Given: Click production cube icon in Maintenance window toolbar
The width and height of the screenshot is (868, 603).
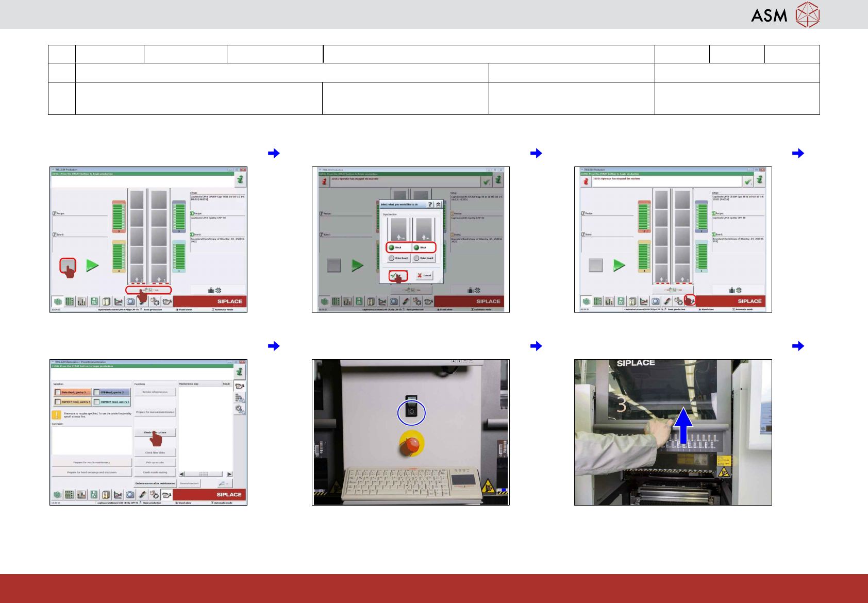Looking at the screenshot, I should pyautogui.click(x=57, y=494).
